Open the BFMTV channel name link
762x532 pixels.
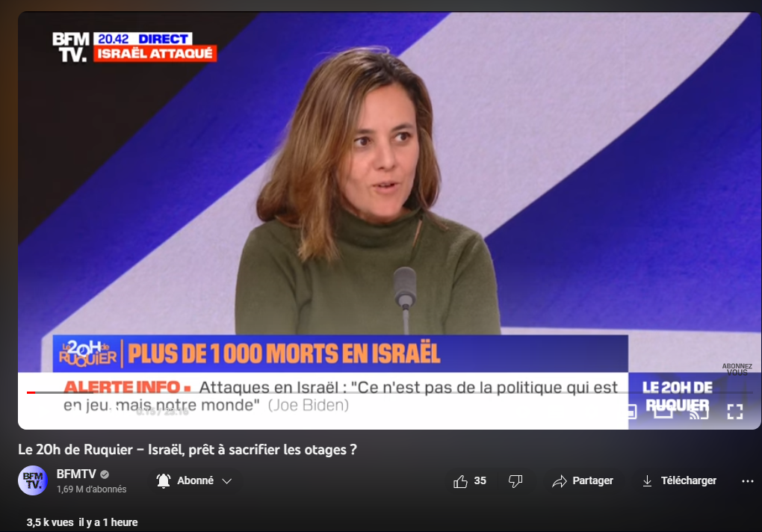(76, 474)
